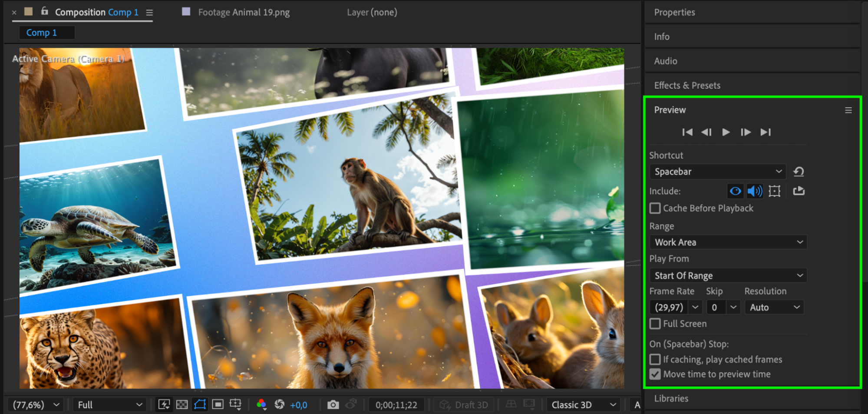This screenshot has height=414, width=868.
Task: Open the Preview panel menu
Action: [x=848, y=110]
